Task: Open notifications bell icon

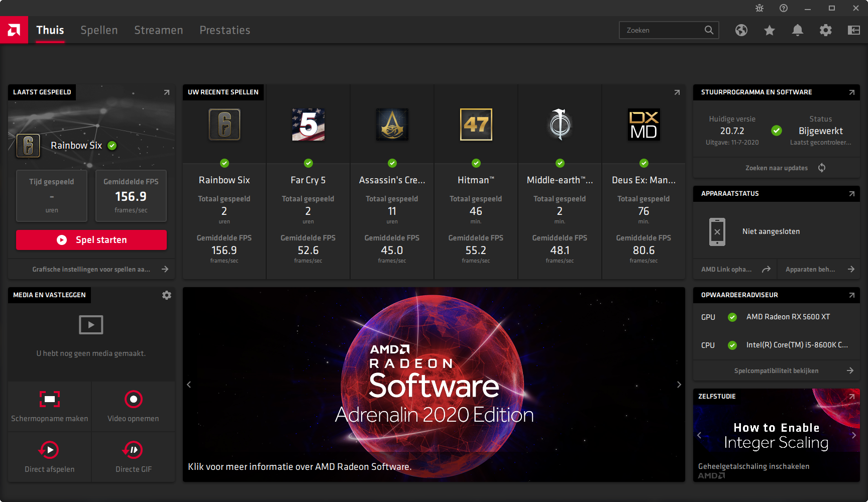Action: tap(798, 30)
